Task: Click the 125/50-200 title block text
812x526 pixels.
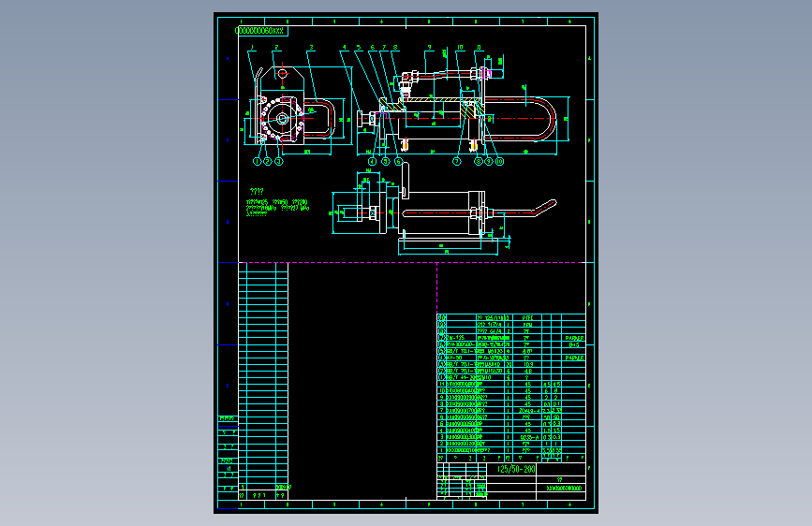Action: click(x=516, y=469)
